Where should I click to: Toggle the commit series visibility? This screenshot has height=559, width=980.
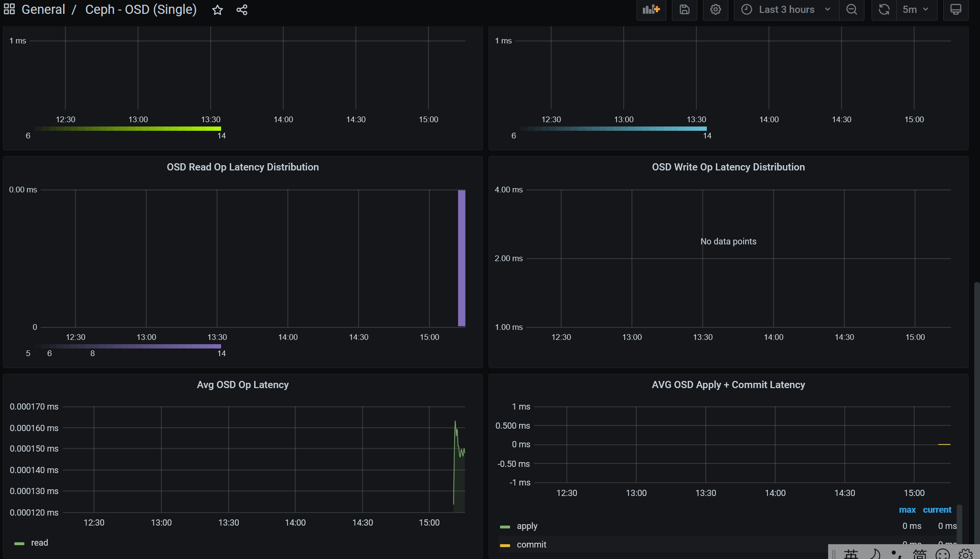pos(531,545)
